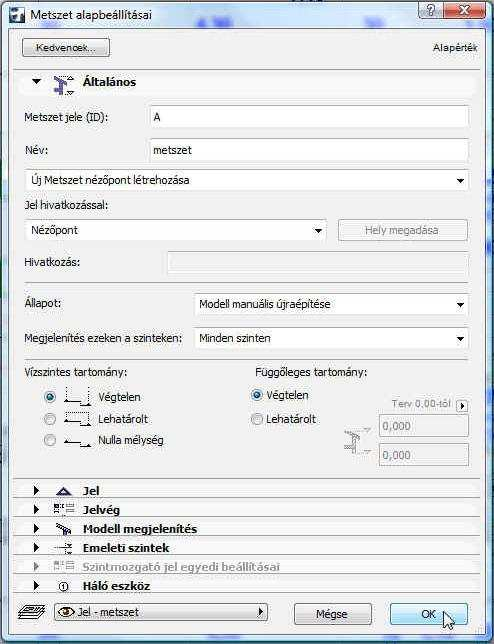Image resolution: width=494 pixels, height=644 pixels.
Task: Click the Háló eszköz circled number icon
Action: [63, 586]
